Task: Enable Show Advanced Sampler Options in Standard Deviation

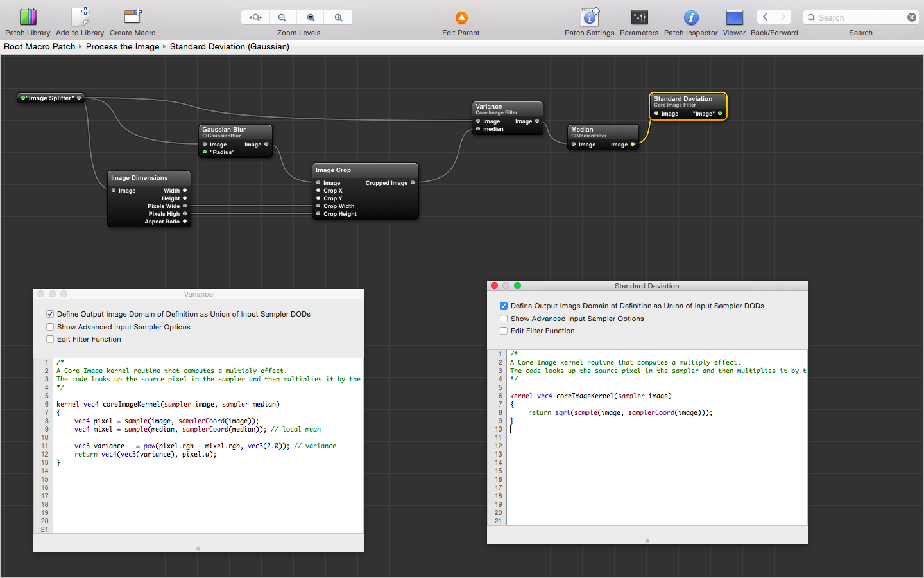Action: point(504,319)
